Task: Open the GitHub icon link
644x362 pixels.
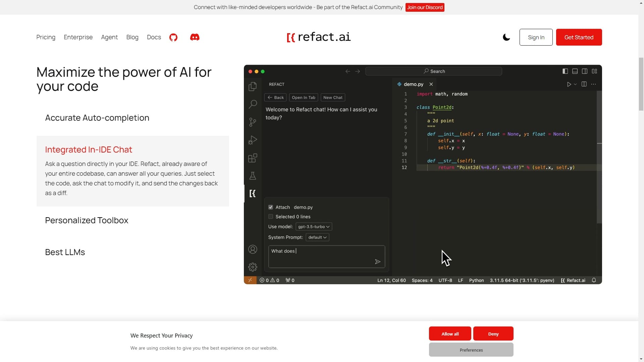Action: [173, 37]
